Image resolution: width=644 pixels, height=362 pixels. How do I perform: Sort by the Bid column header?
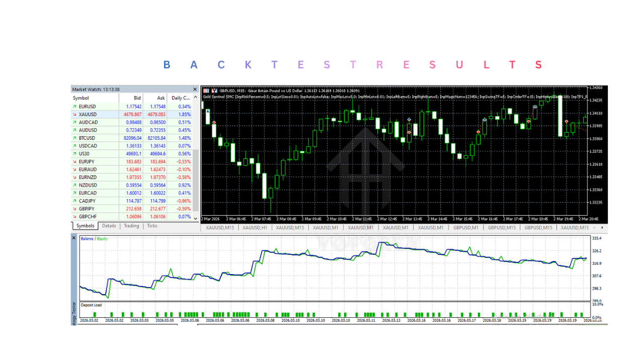pos(131,98)
